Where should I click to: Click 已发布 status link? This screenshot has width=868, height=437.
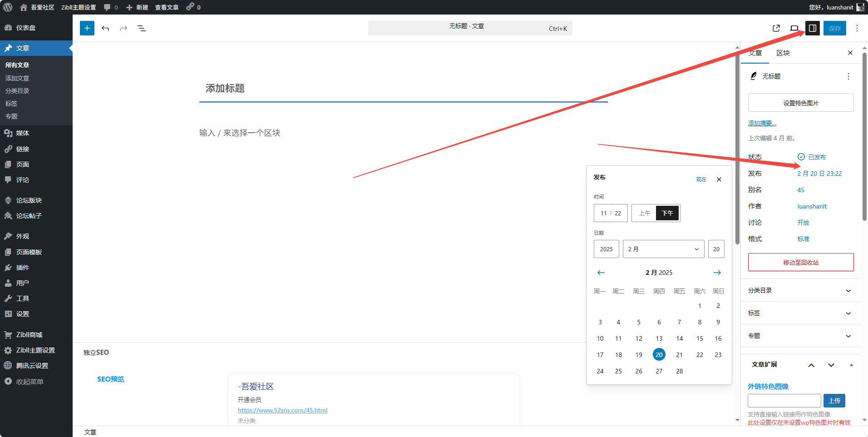pos(812,157)
